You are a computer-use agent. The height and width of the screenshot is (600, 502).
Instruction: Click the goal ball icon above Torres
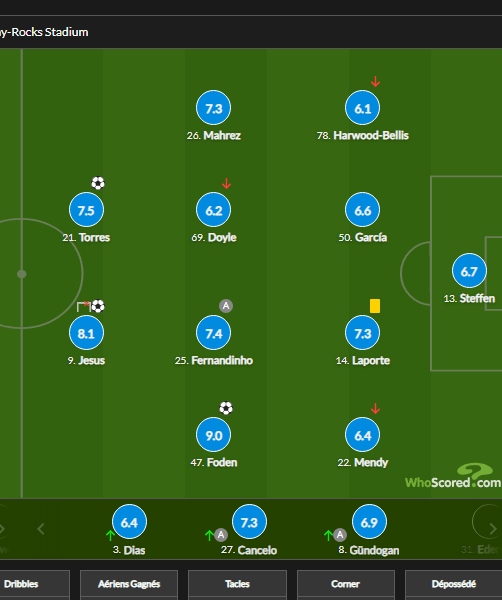point(98,183)
